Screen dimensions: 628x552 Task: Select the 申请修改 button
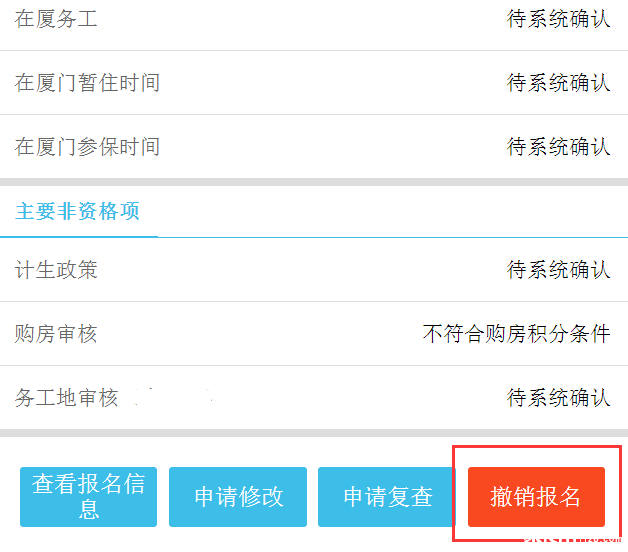pos(238,497)
